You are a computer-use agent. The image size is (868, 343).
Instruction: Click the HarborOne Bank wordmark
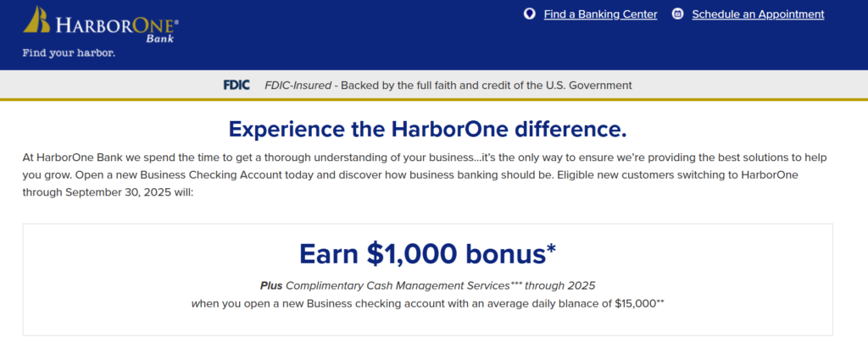[117, 28]
